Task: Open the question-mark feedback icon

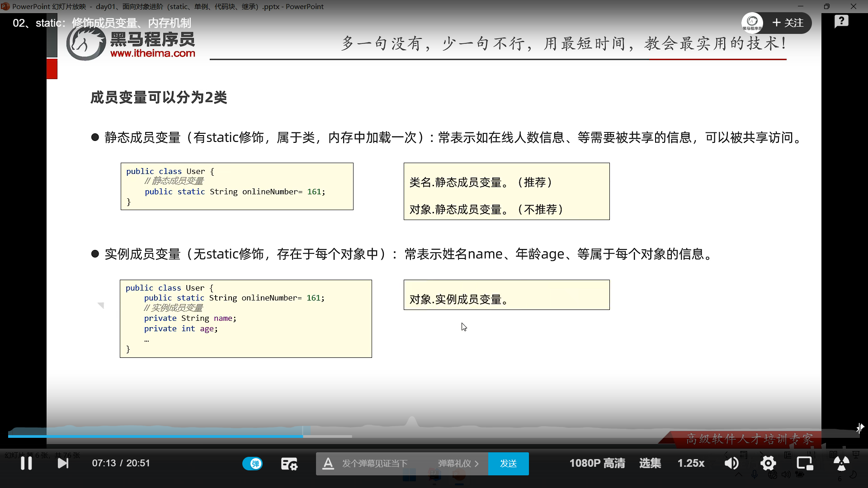Action: 841,21
